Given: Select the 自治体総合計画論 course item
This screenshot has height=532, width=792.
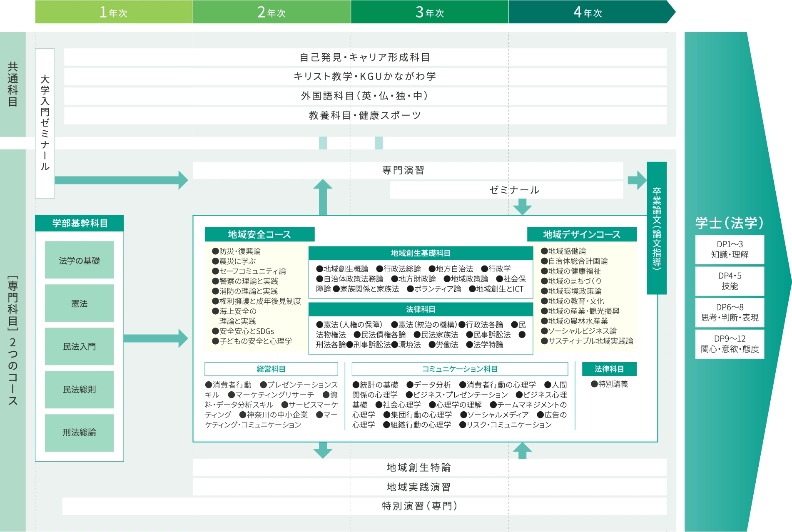Looking at the screenshot, I should [x=574, y=261].
